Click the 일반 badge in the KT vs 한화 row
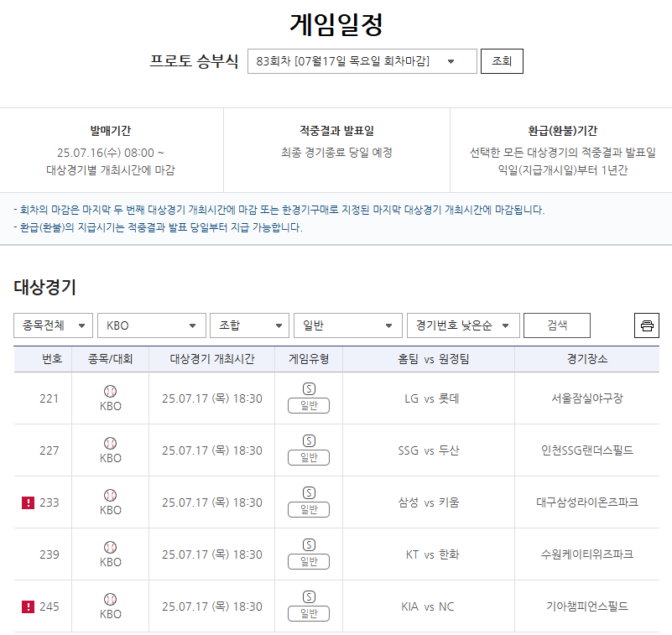Image resolution: width=672 pixels, height=635 pixels. (308, 561)
